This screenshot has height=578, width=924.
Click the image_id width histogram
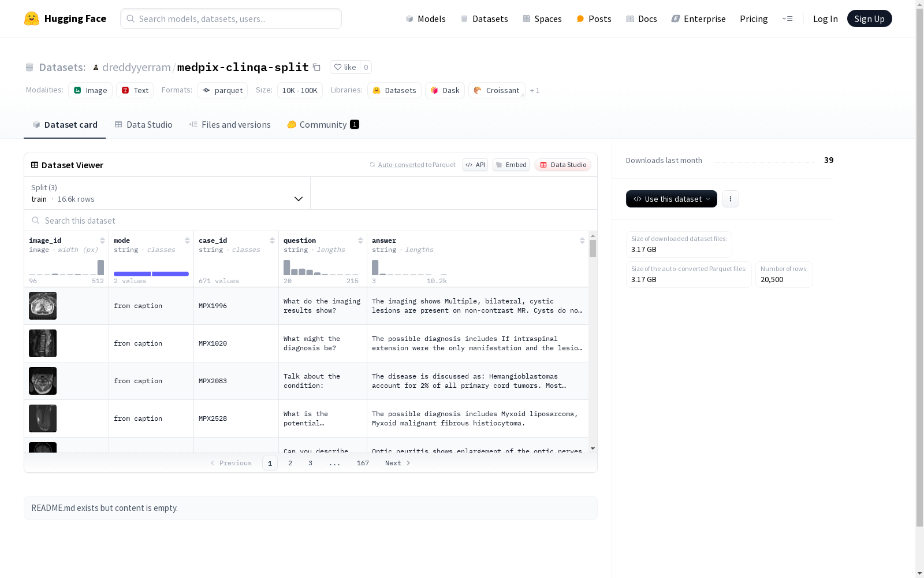tap(66, 268)
